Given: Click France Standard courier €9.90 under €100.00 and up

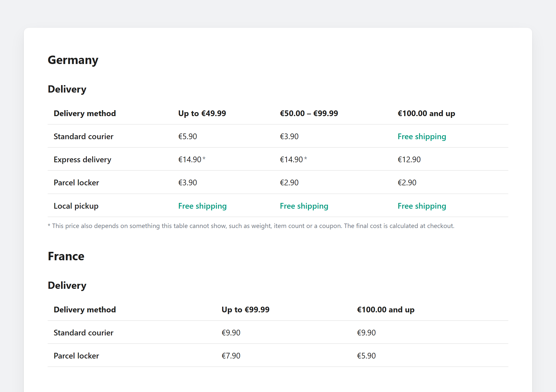Looking at the screenshot, I should 366,333.
